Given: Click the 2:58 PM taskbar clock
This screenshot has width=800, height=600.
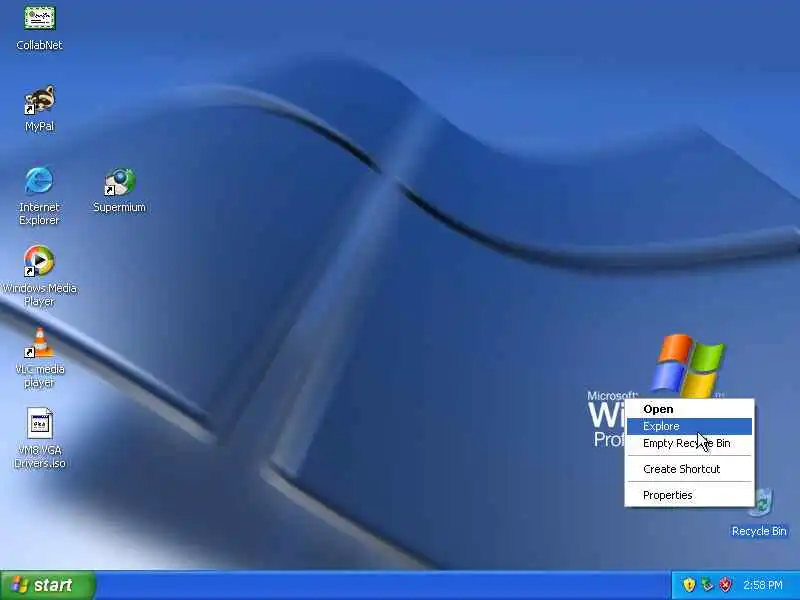Looking at the screenshot, I should (x=763, y=585).
